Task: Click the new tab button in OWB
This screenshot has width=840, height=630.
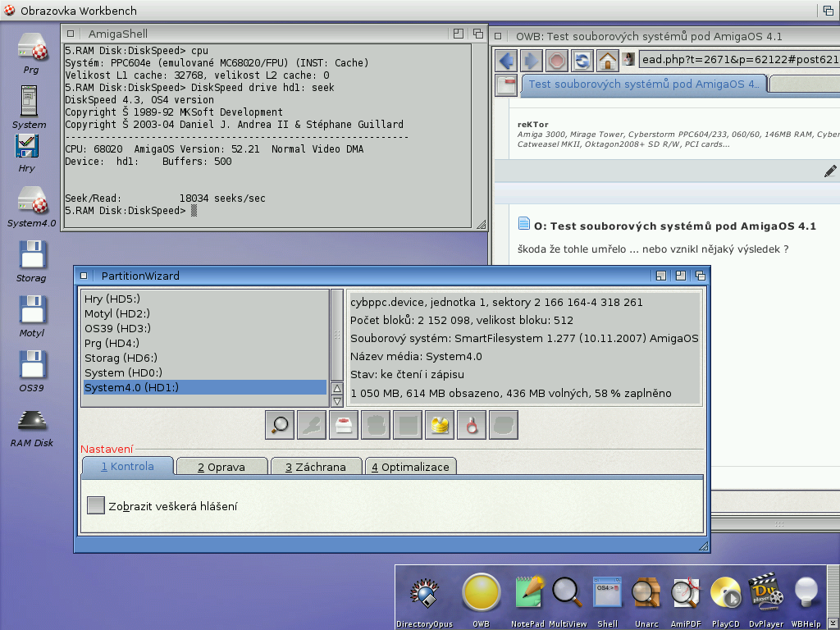Action: pyautogui.click(x=506, y=84)
